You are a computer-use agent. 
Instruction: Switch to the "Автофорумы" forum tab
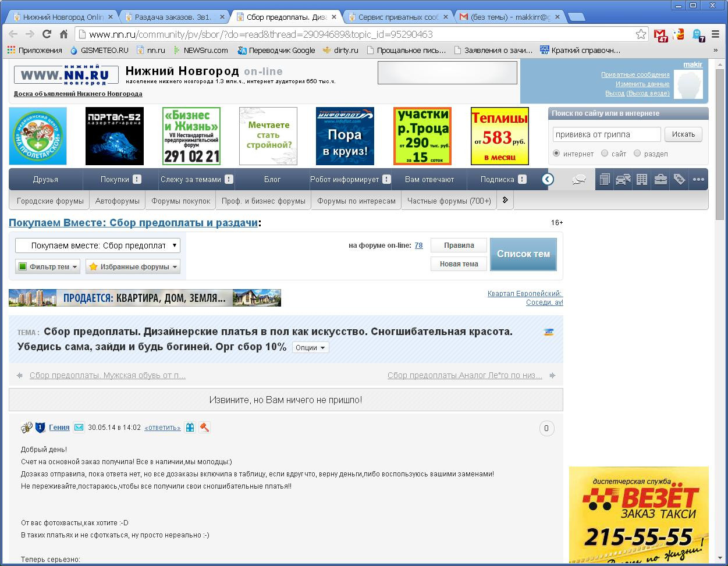(x=118, y=201)
